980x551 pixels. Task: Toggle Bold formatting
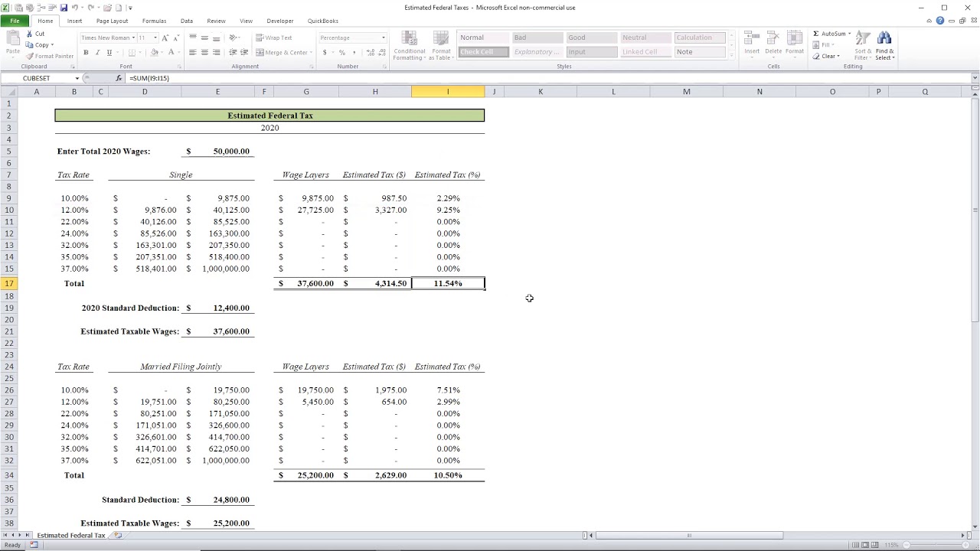coord(86,52)
